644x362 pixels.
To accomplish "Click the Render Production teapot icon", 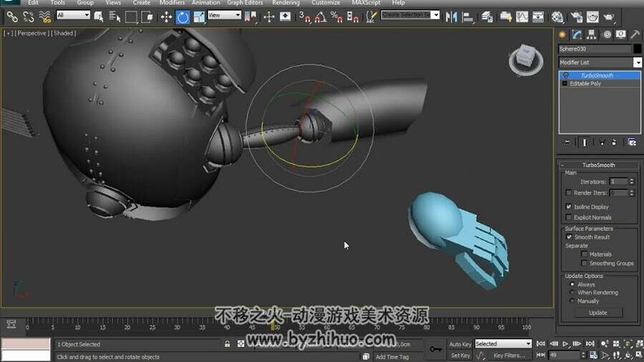I will (608, 17).
